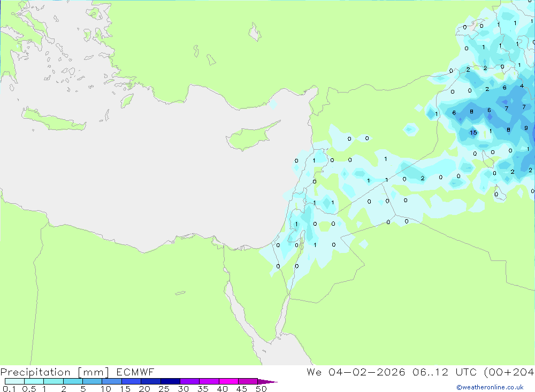The height and width of the screenshot is (392, 535).
Task: Select the 5–10 mm legend color swatch
Action: coord(92,381)
